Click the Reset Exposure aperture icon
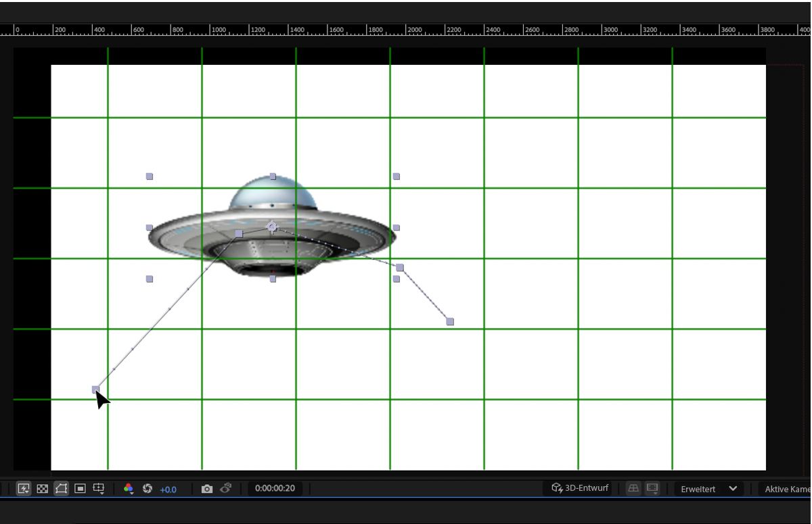This screenshot has height=524, width=812. [x=148, y=488]
